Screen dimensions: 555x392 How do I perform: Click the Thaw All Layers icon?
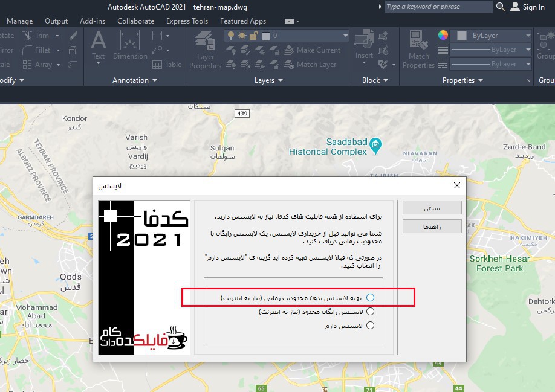click(x=260, y=65)
